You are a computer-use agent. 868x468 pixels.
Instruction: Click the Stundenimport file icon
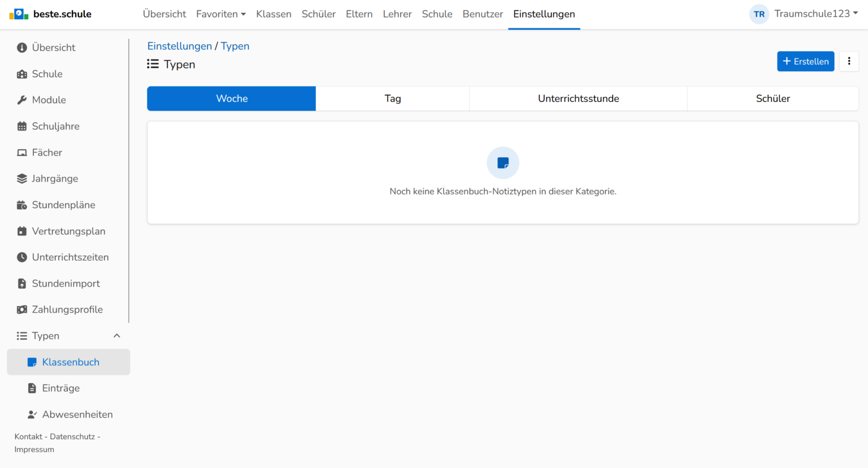tap(22, 284)
